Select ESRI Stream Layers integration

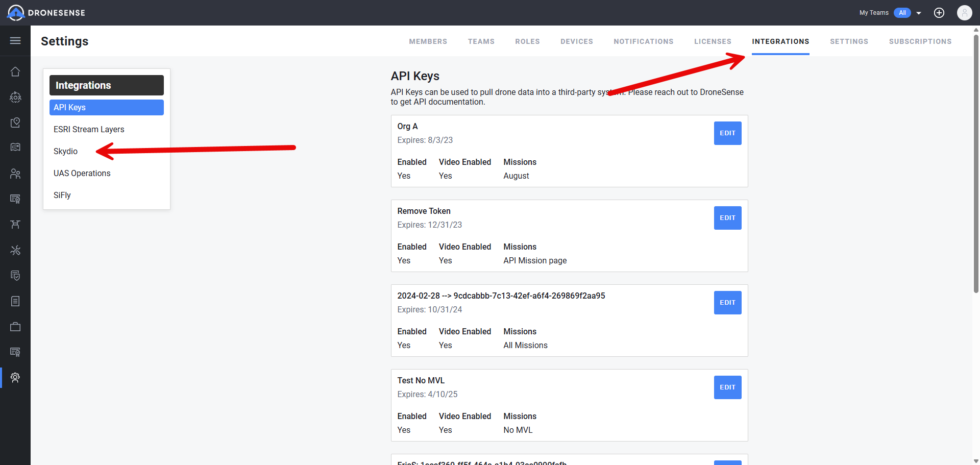pos(107,129)
